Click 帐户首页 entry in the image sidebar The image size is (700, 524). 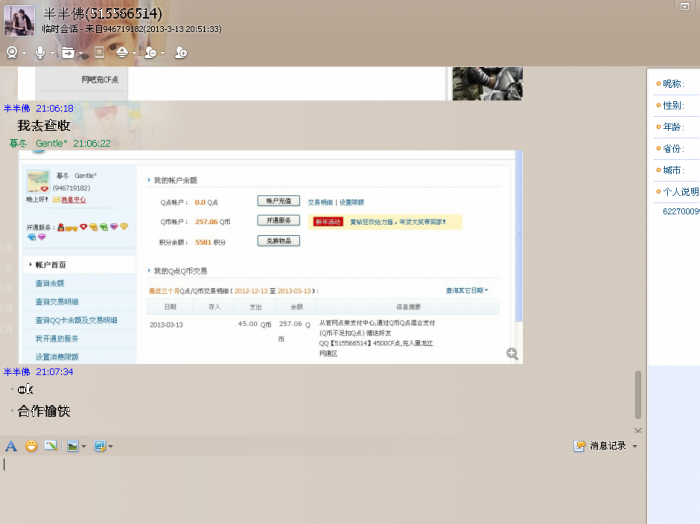pos(50,265)
